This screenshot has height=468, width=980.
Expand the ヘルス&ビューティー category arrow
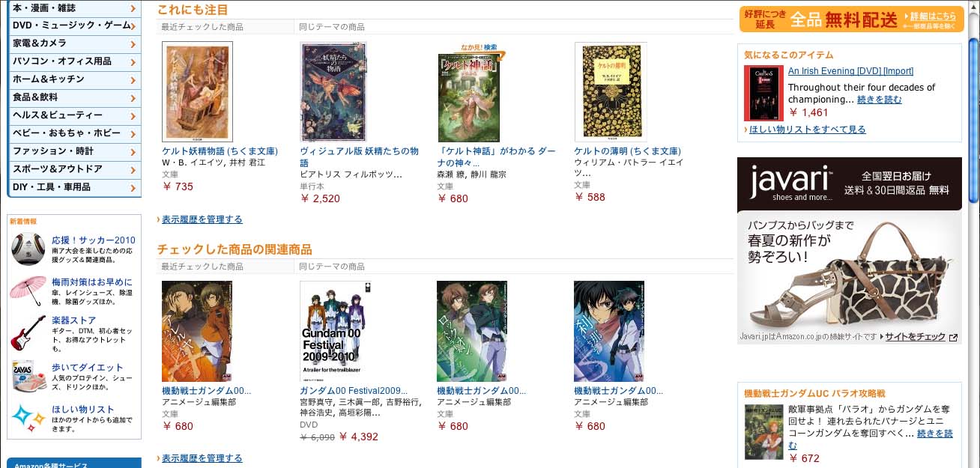tap(133, 115)
